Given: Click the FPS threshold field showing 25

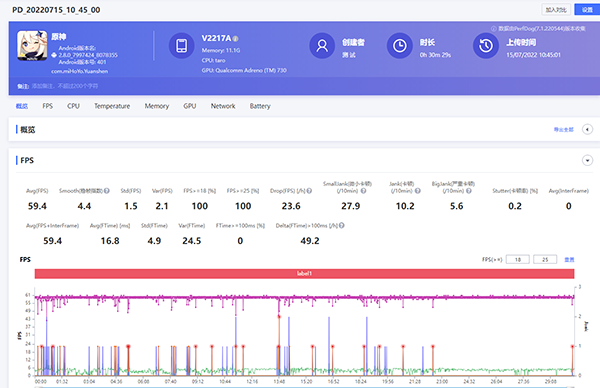Looking at the screenshot, I should [545, 259].
